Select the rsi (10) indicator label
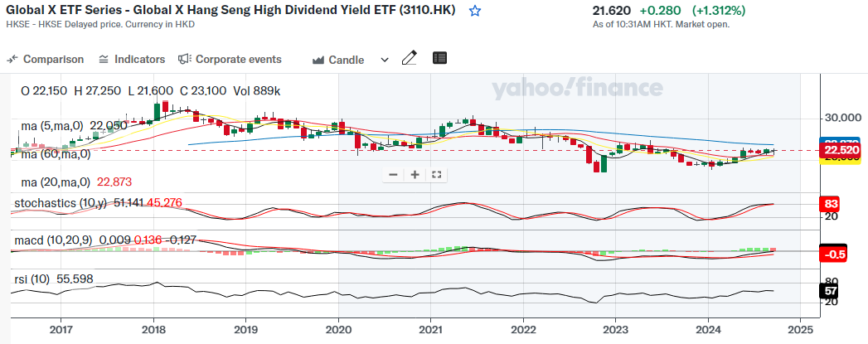The image size is (868, 344). [31, 279]
